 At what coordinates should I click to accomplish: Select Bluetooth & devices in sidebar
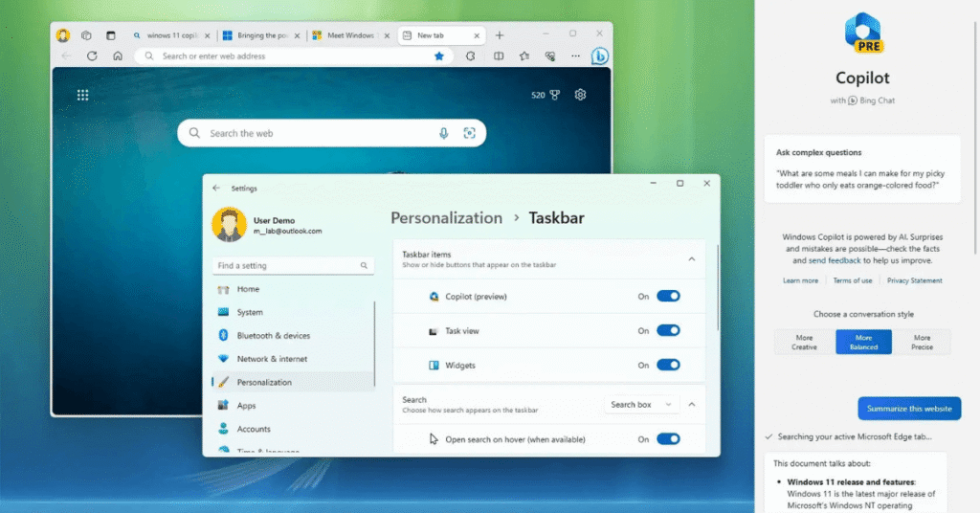273,336
